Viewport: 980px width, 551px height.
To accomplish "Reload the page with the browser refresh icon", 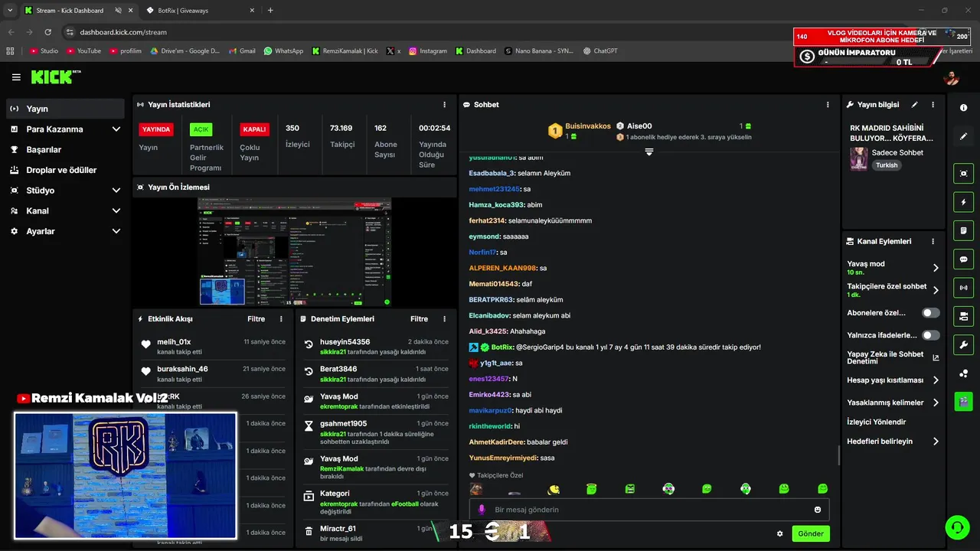I will point(48,32).
